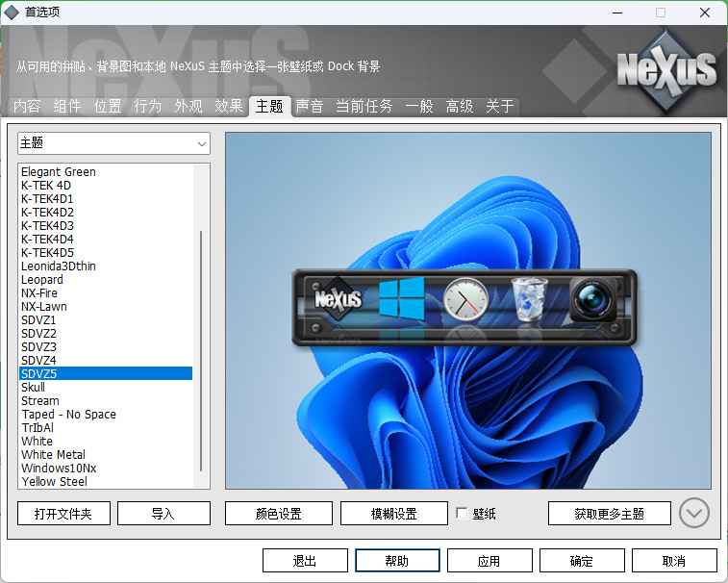Select the NX-Lawn theme
This screenshot has width=728, height=583.
[x=106, y=307]
